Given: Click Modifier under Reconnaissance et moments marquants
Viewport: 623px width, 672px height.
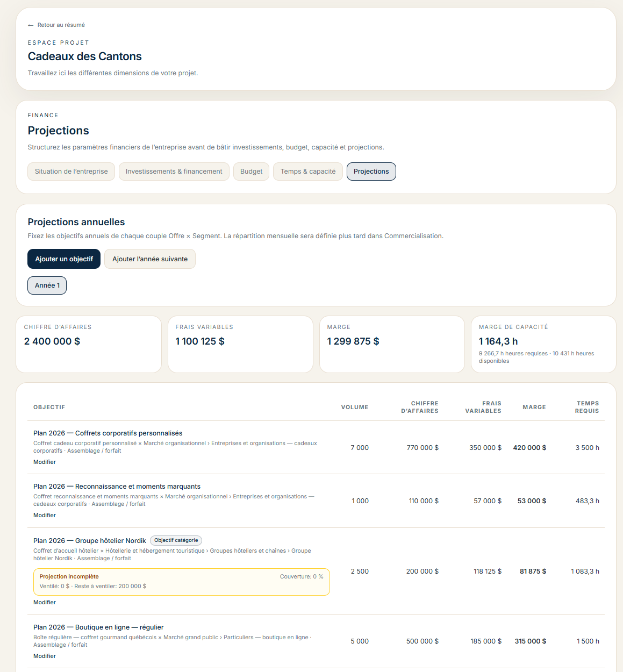Looking at the screenshot, I should click(45, 516).
